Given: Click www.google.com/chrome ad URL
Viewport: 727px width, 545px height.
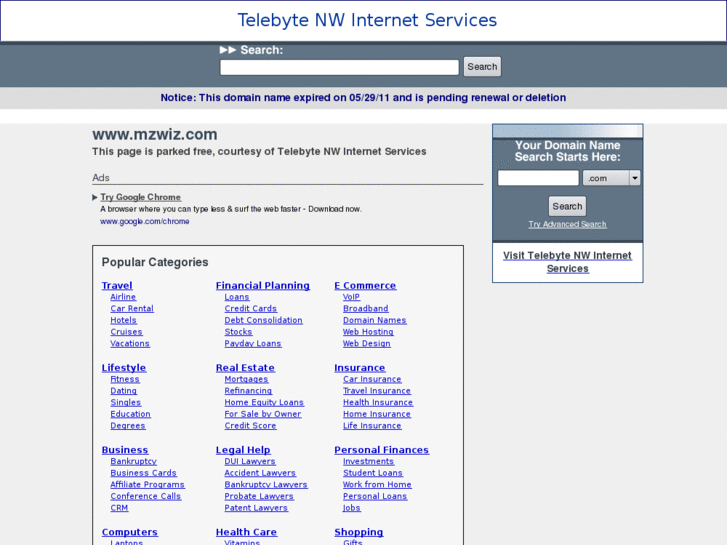Looking at the screenshot, I should tap(145, 222).
